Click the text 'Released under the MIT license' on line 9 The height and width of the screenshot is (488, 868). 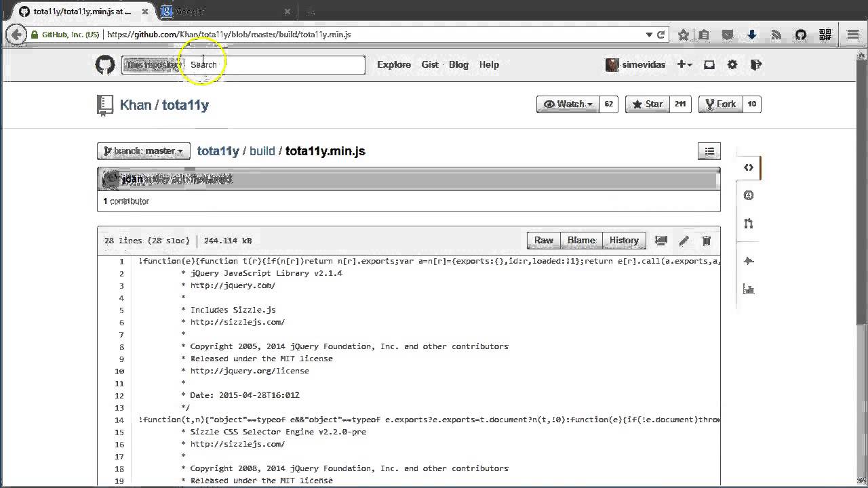[261, 359]
